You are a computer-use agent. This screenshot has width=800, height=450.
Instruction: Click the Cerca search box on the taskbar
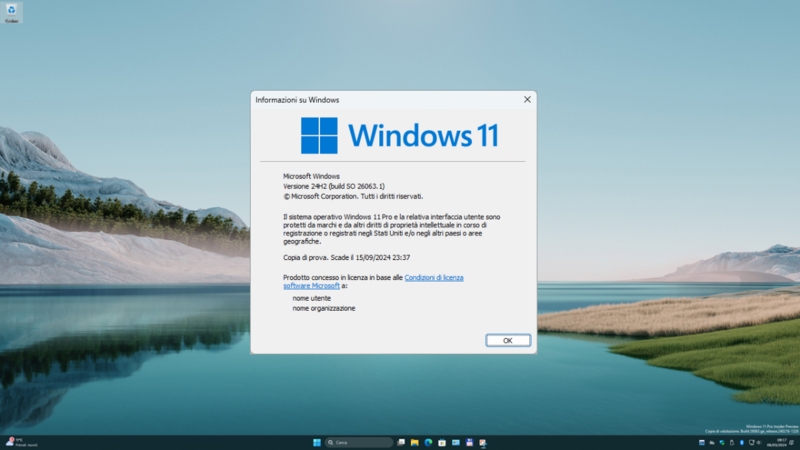click(x=359, y=442)
